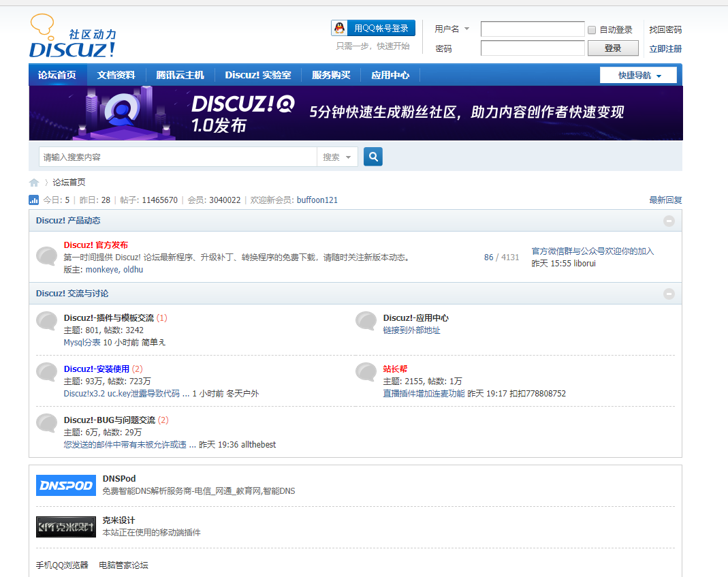Click the Discuz! 交流与讨论 section title
Screen dimensions: 728x577
click(x=72, y=294)
